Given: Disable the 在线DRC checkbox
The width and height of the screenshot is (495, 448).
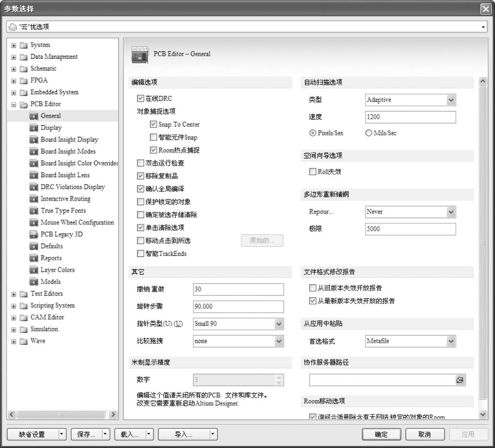Looking at the screenshot, I should 141,99.
